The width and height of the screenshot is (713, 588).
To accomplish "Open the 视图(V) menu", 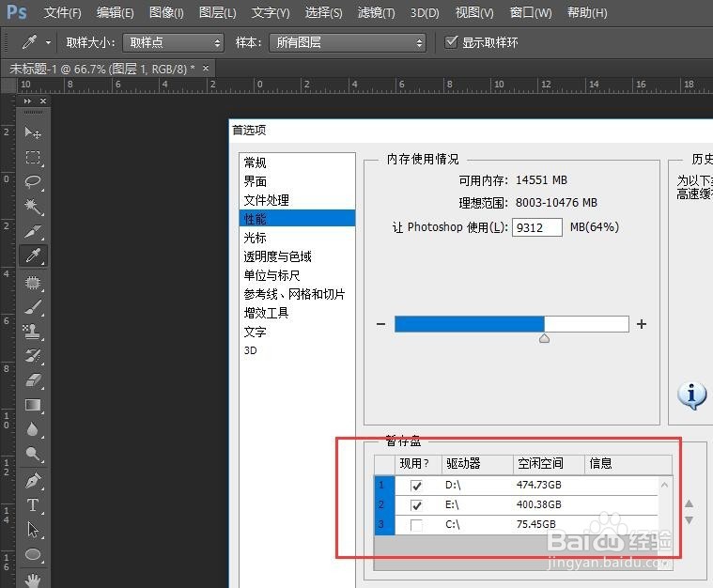I will click(x=474, y=13).
